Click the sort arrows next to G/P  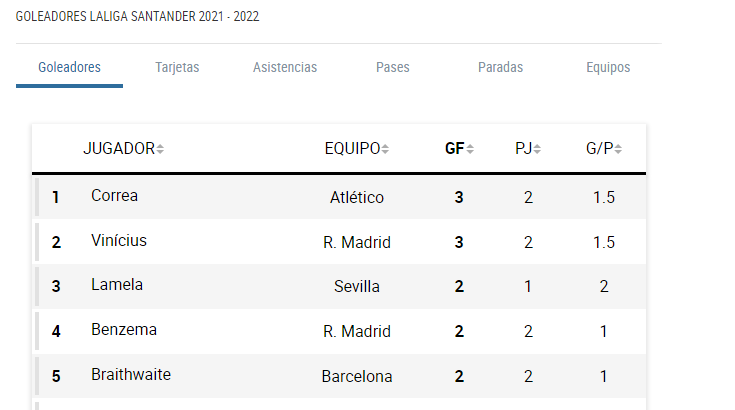pyautogui.click(x=618, y=149)
